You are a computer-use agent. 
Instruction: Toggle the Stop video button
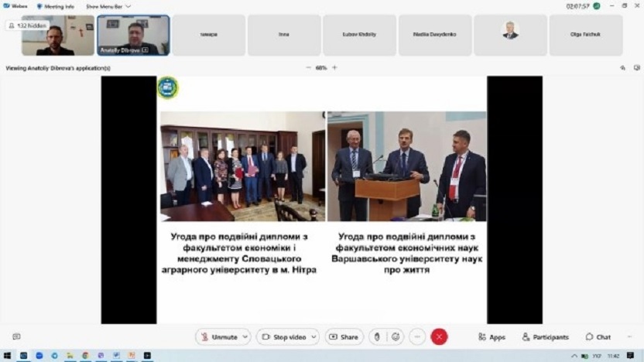[284, 337]
